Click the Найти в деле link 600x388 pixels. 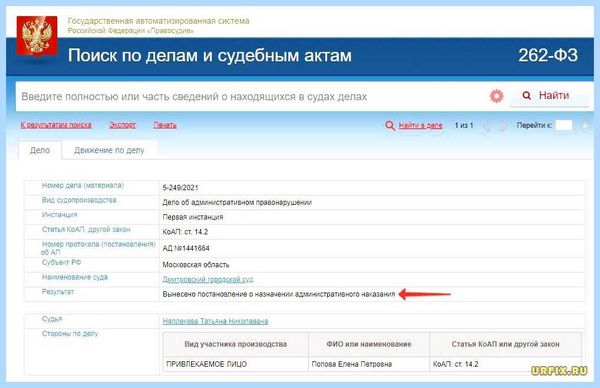click(x=421, y=125)
